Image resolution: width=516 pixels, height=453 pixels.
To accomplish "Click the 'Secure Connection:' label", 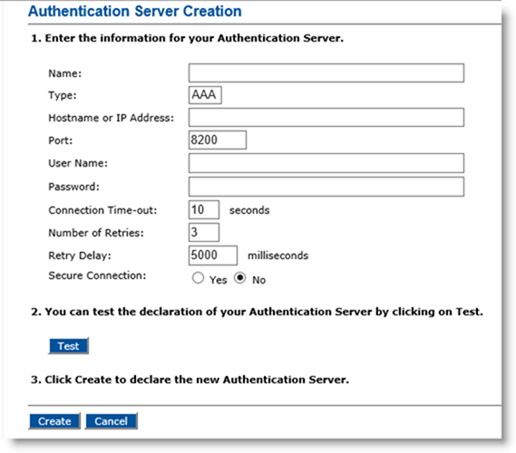I will point(97,276).
